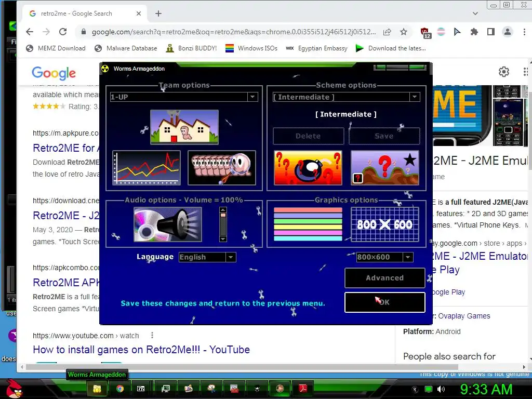
Task: Open How to install games on Retro2Me link
Action: pos(141,350)
